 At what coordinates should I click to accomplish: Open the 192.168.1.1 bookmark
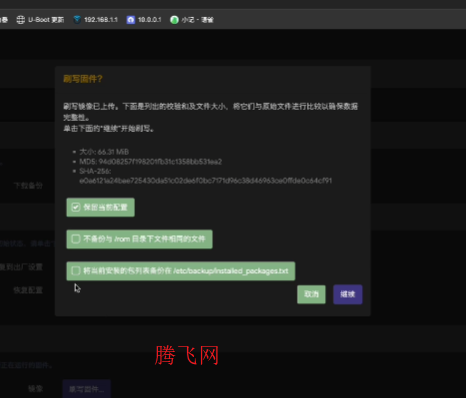tap(96, 20)
